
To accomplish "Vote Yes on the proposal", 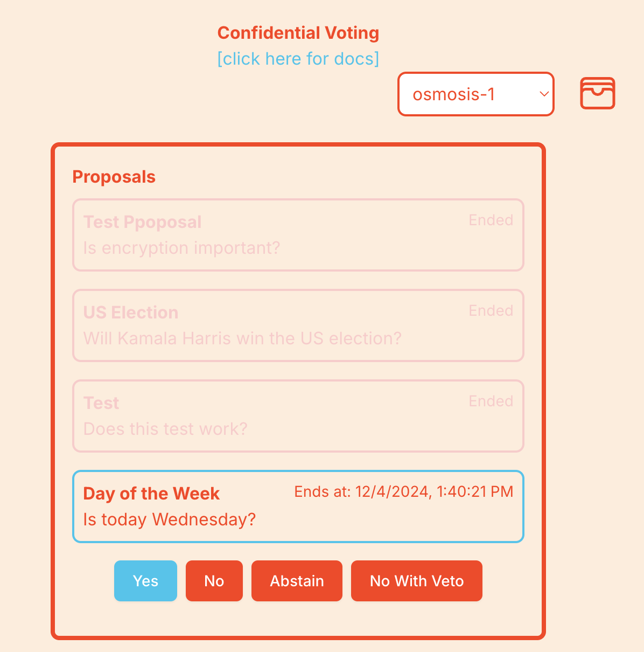I will 145,581.
